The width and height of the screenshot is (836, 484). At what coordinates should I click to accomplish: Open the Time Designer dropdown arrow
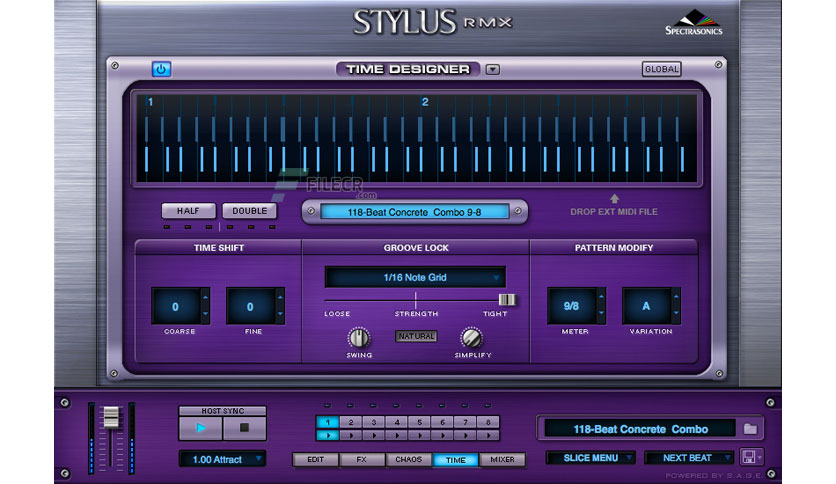[493, 69]
